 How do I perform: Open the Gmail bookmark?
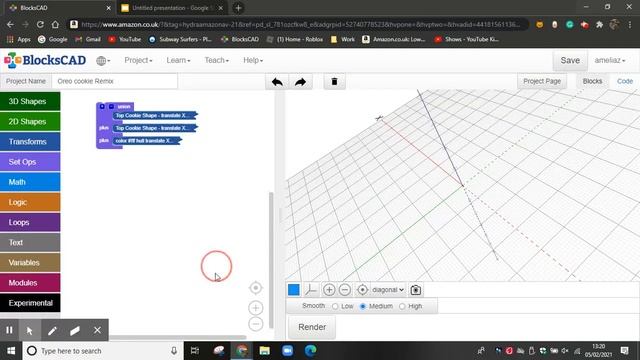click(x=88, y=39)
